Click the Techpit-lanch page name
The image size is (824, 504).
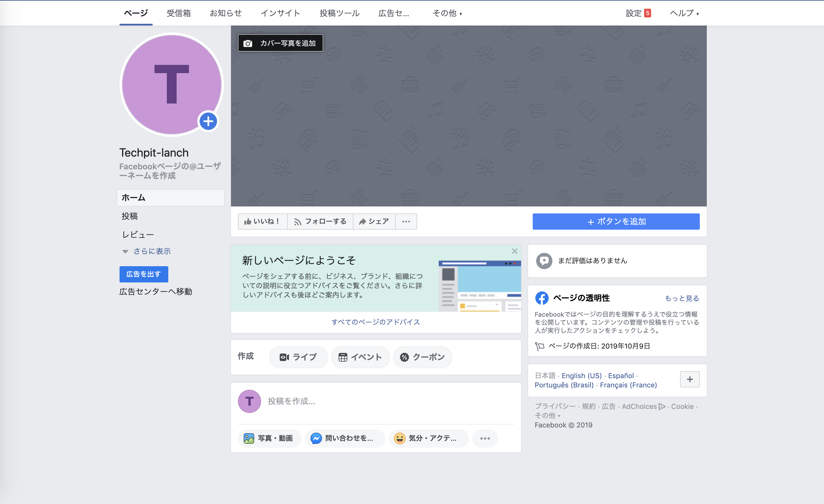154,153
